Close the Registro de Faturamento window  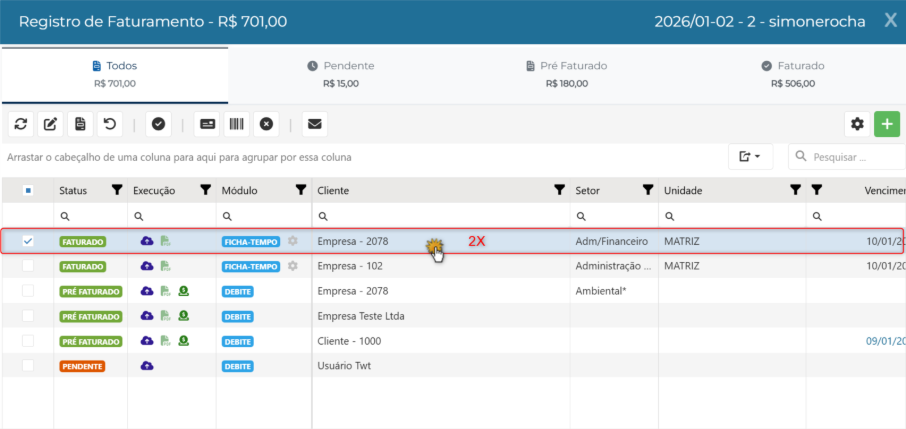(x=890, y=21)
